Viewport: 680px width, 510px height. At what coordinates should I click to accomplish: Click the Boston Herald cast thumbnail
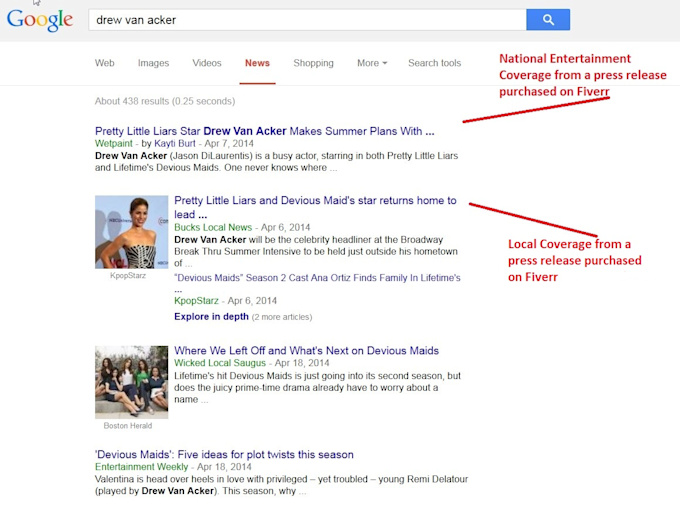pos(131,382)
